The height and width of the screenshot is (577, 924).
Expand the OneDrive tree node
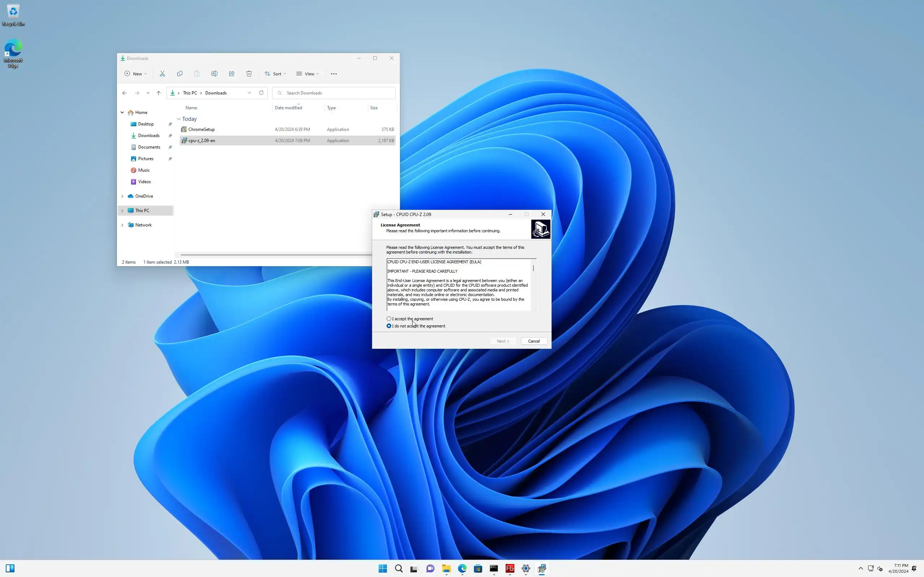coord(122,196)
